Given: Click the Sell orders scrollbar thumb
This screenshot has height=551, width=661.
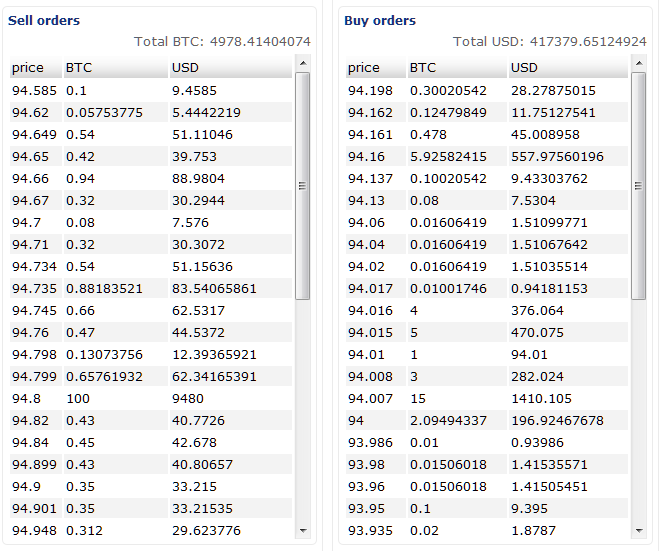Looking at the screenshot, I should tap(303, 186).
